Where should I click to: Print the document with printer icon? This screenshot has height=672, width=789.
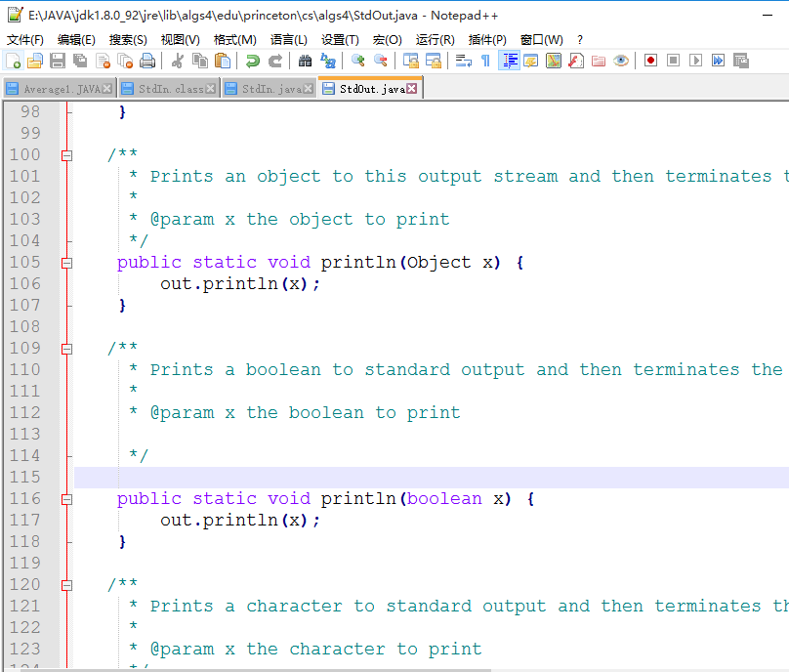click(x=147, y=61)
